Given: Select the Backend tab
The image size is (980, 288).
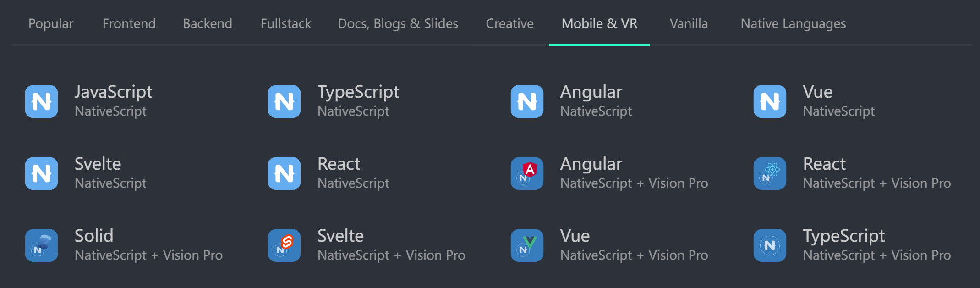Looking at the screenshot, I should 208,23.
